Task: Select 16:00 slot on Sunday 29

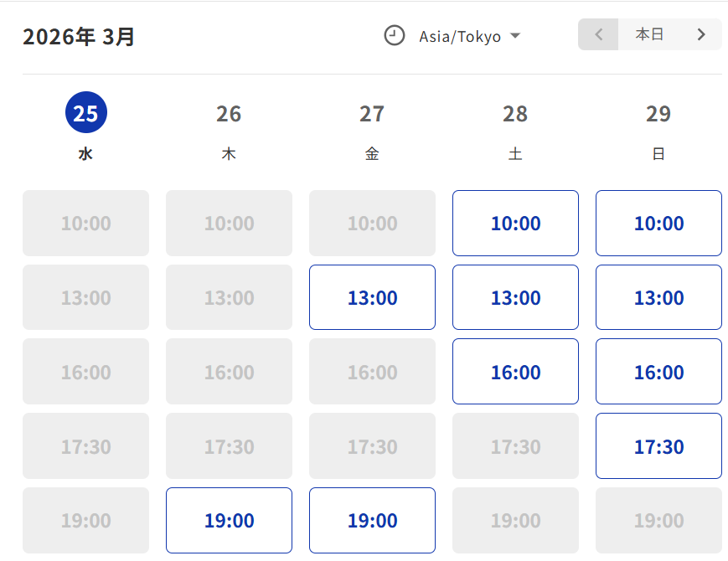Action: pos(658,371)
